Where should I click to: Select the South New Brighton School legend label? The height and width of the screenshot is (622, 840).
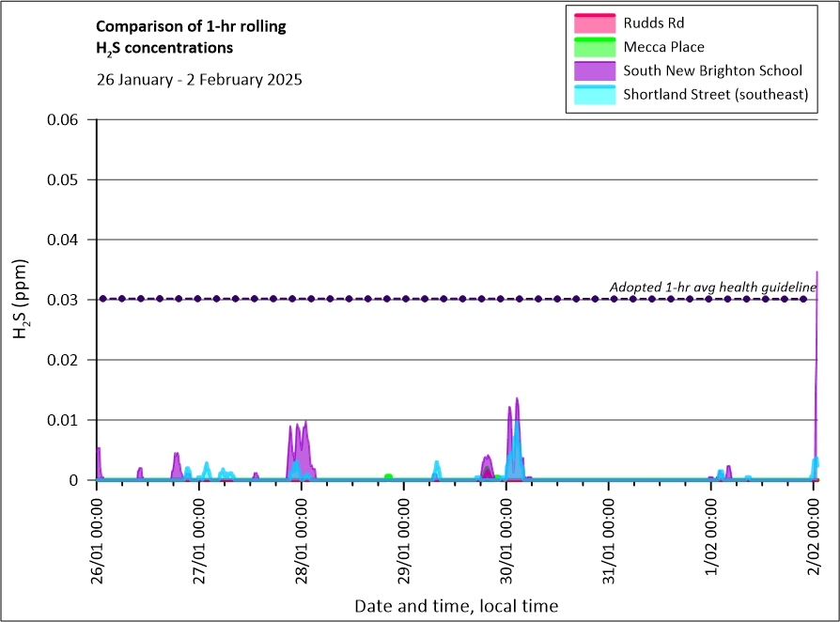712,70
